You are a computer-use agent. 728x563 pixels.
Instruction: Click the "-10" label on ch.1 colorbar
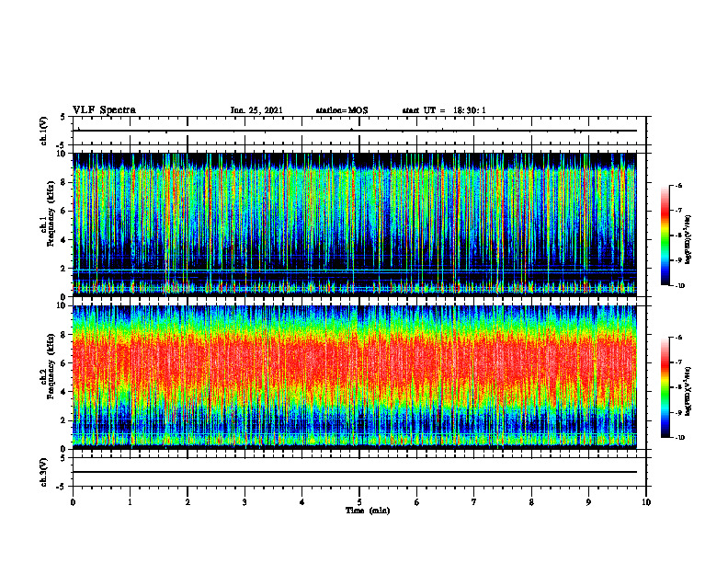pyautogui.click(x=680, y=285)
